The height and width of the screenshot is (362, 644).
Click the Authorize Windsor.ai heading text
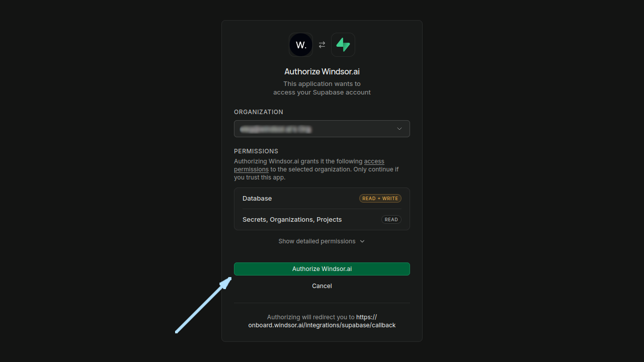[322, 72]
